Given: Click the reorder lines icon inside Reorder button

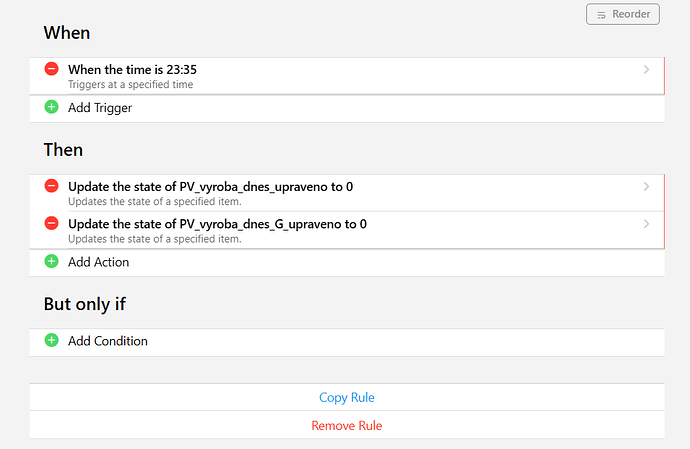Looking at the screenshot, I should [601, 15].
